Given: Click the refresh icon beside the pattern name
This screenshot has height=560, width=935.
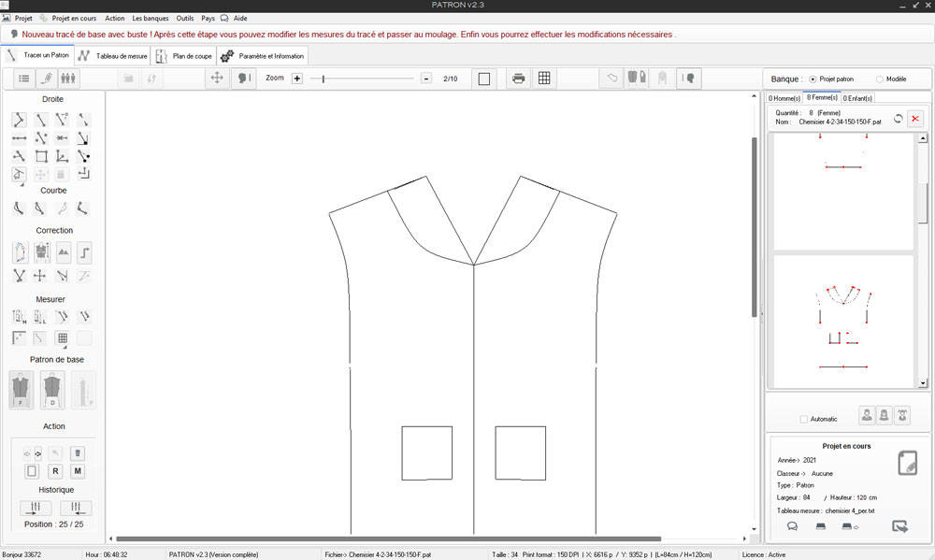Looking at the screenshot, I should tap(898, 119).
